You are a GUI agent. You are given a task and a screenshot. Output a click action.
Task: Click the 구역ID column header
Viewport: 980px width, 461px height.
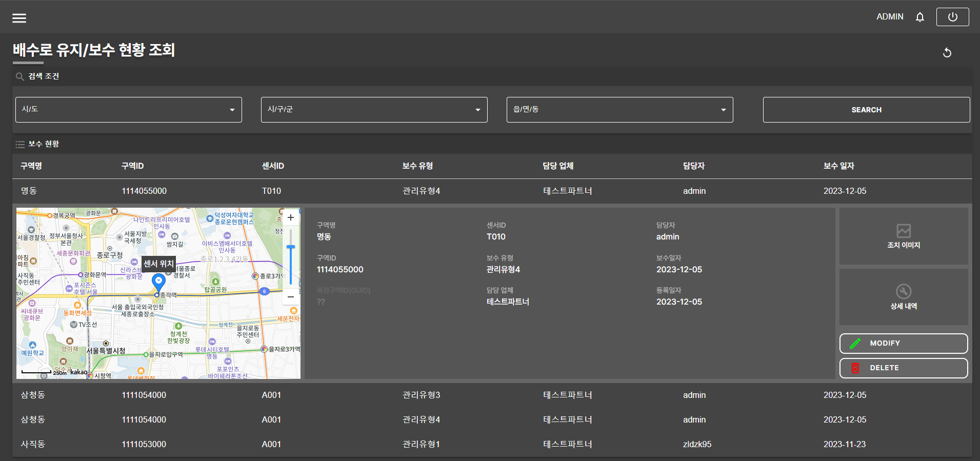[x=132, y=166]
